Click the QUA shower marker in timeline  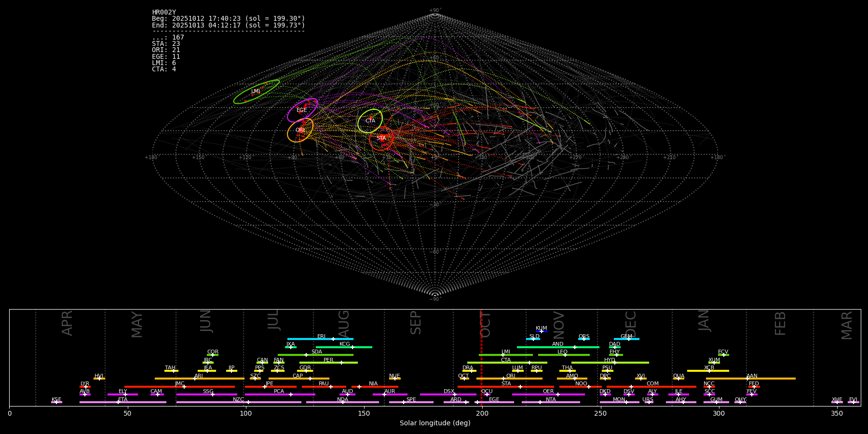(x=678, y=379)
